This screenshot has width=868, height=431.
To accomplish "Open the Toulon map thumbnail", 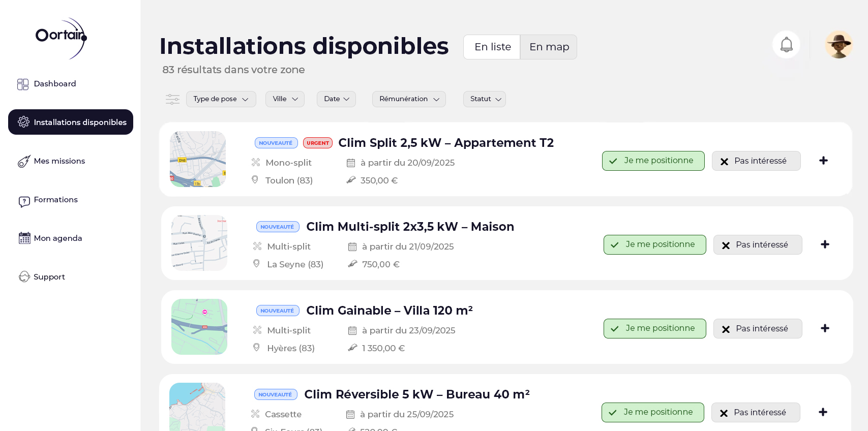I will click(198, 159).
